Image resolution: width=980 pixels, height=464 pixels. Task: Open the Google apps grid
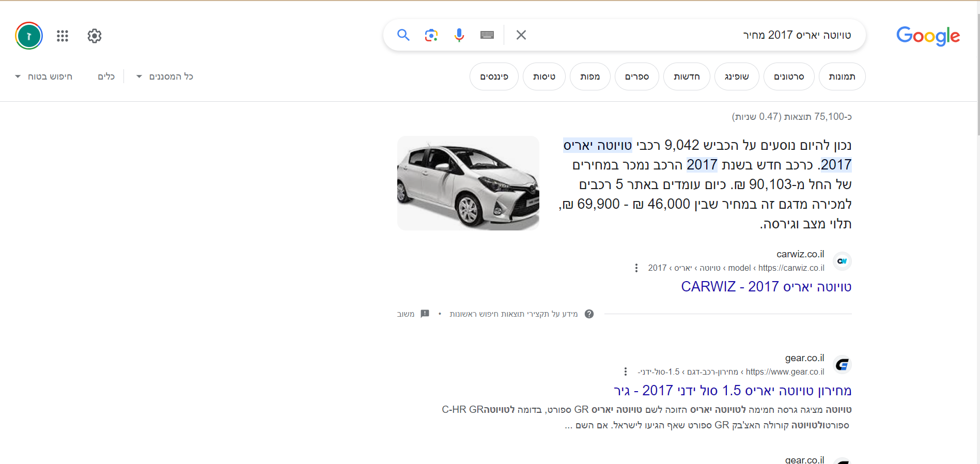[63, 36]
